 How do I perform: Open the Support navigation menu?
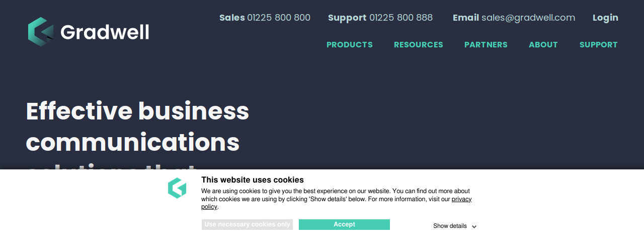[x=599, y=44]
